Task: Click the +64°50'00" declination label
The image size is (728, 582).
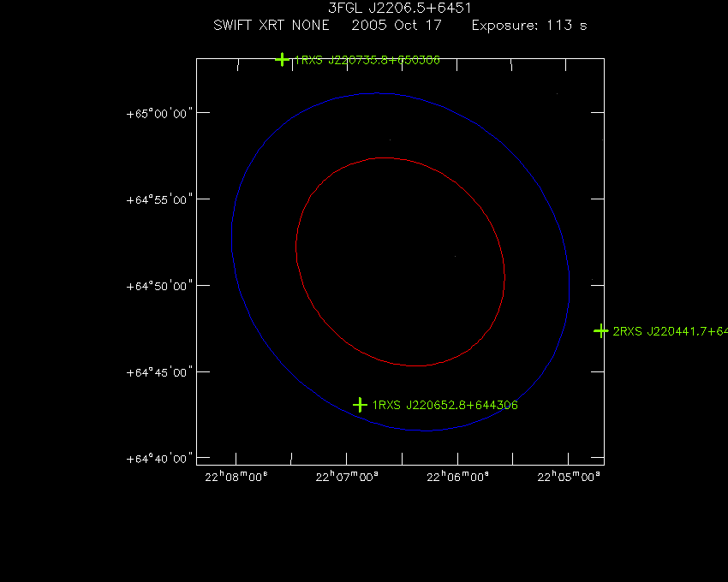Action: click(x=159, y=287)
